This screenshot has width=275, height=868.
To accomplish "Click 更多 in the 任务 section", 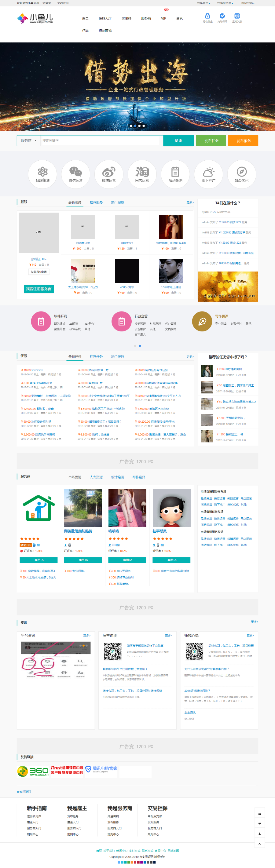I will [x=190, y=356].
